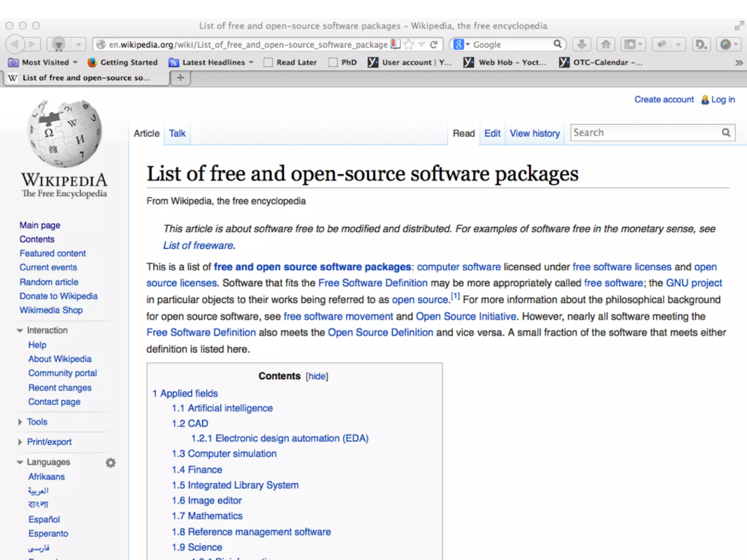747x560 pixels.
Task: Click the Wikipedia search magnifier icon
Action: click(726, 133)
